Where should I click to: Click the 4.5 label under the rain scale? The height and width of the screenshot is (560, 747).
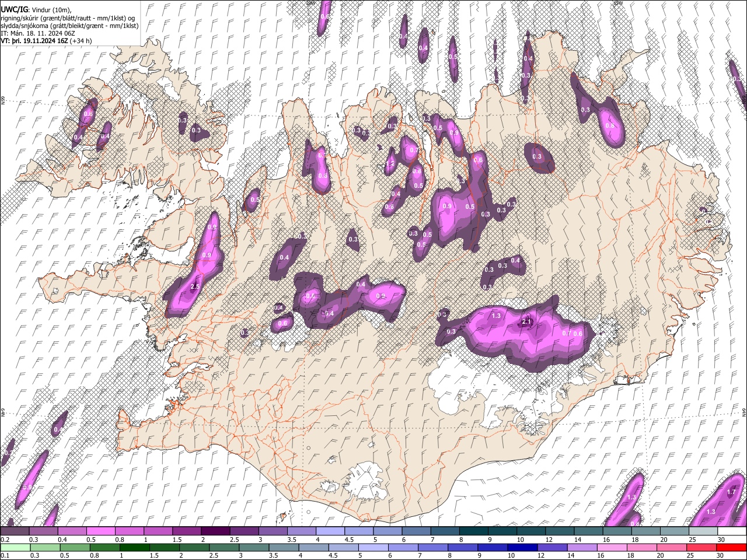[x=333, y=555]
